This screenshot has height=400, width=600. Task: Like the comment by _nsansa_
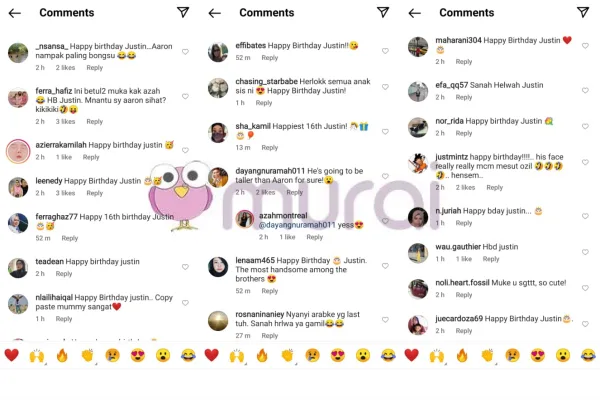[185, 51]
